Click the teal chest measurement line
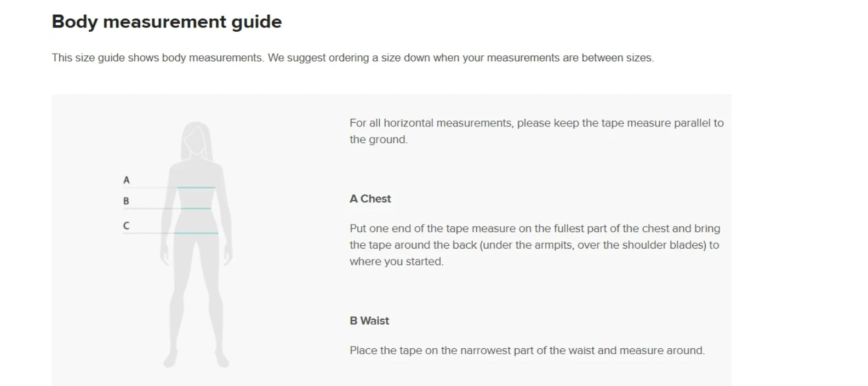Screen dimensions: 868x386 (196, 188)
